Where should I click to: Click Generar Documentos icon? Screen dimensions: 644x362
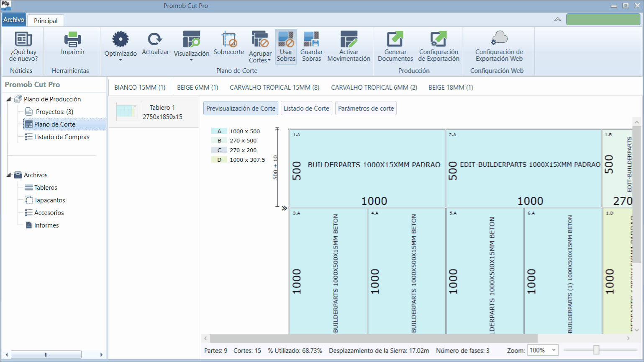click(x=395, y=39)
